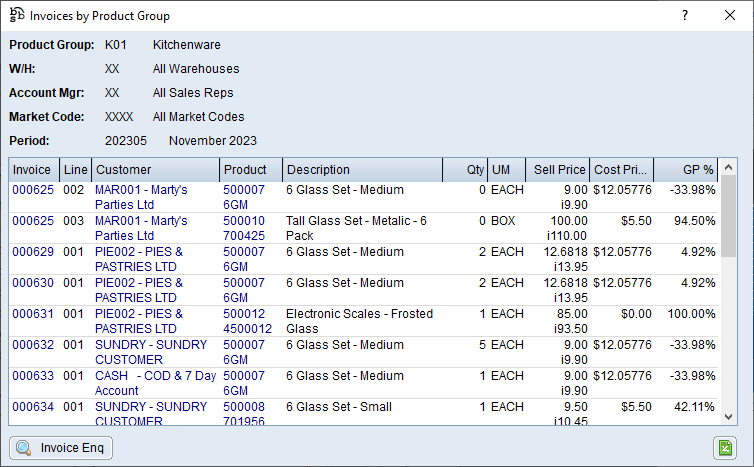The width and height of the screenshot is (754, 467).
Task: Close the Invoices by Product Group window
Action: point(730,15)
